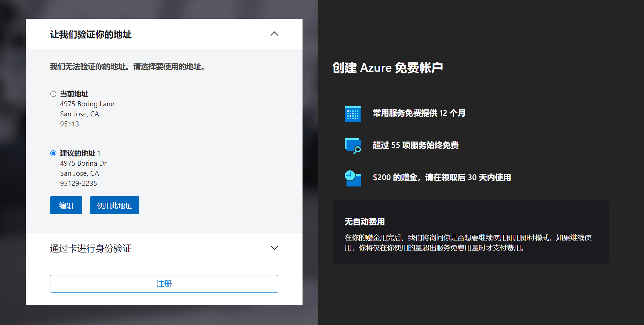Click the monitor search icon for 55 free services
Image resolution: width=644 pixels, height=325 pixels.
tap(353, 146)
